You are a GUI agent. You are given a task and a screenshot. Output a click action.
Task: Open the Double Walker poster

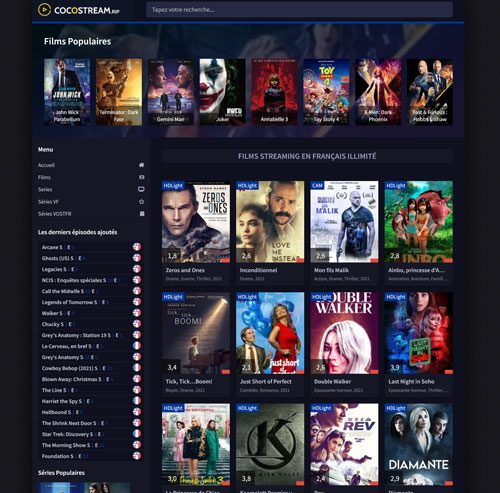(x=344, y=333)
